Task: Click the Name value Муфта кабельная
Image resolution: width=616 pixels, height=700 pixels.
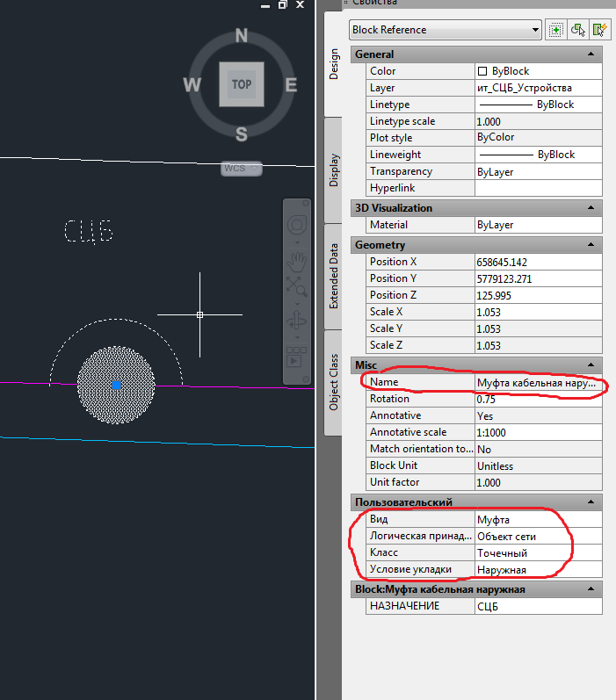Action: pos(539,382)
